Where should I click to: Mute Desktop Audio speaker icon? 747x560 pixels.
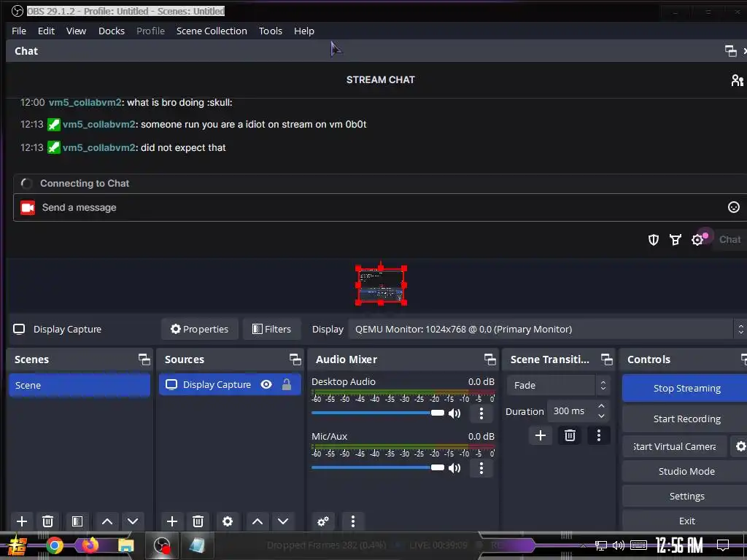point(454,413)
